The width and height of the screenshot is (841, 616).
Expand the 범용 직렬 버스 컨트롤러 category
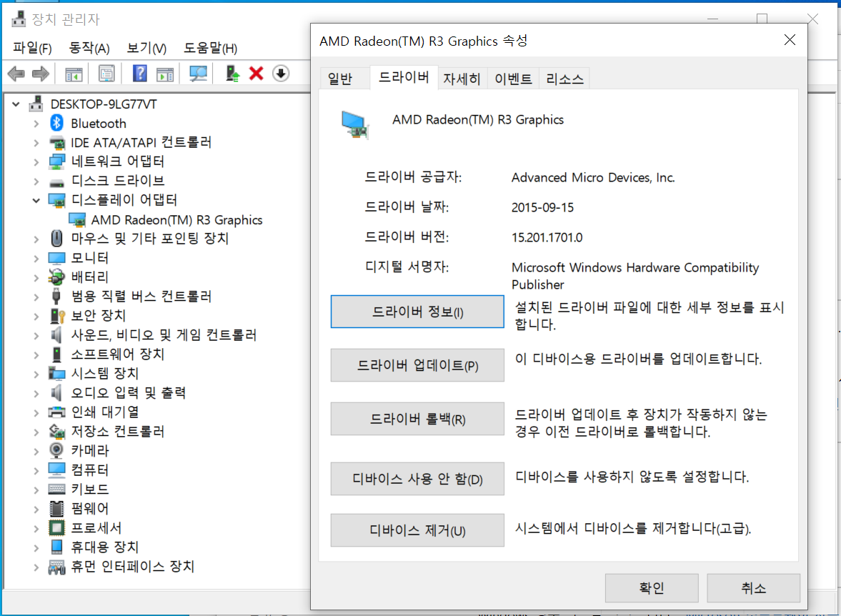tap(36, 297)
